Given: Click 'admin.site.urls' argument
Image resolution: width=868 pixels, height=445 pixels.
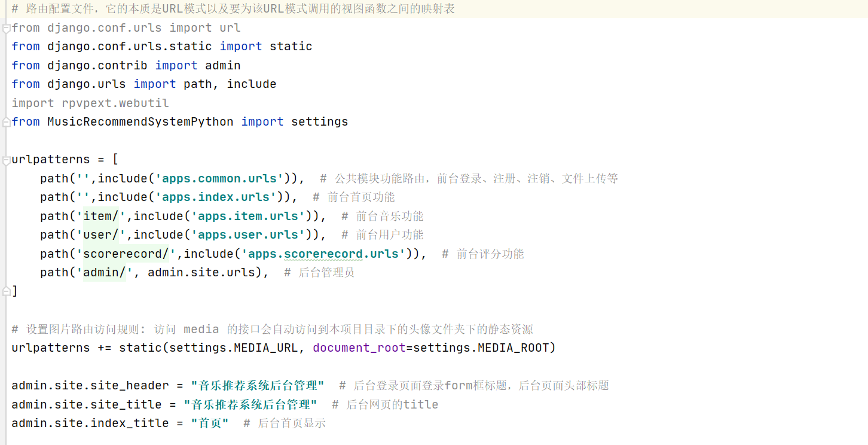Looking at the screenshot, I should tap(201, 273).
